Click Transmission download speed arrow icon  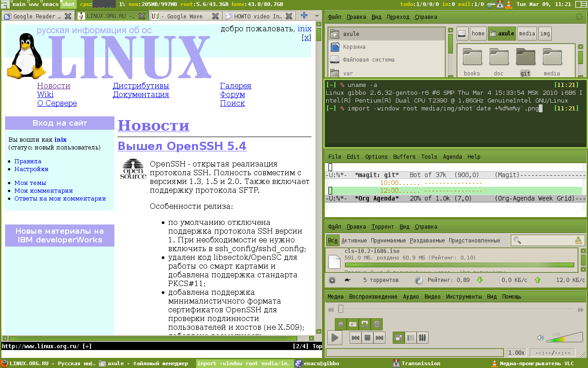[x=480, y=280]
